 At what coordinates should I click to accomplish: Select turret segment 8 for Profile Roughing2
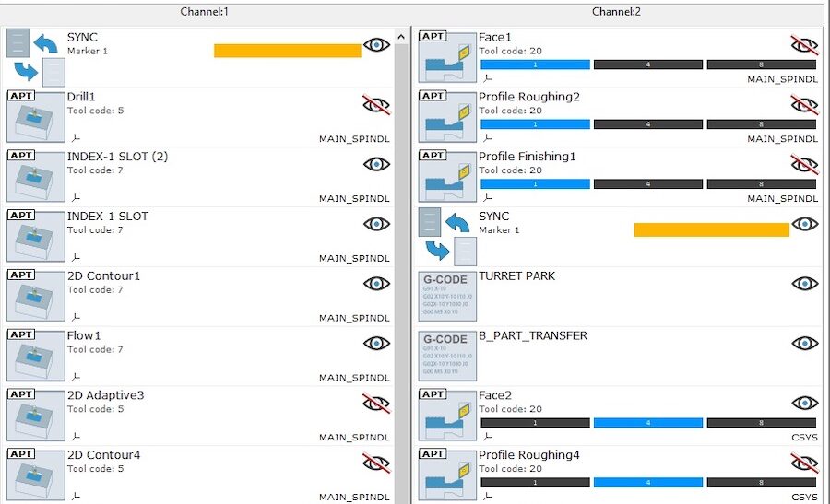click(762, 124)
